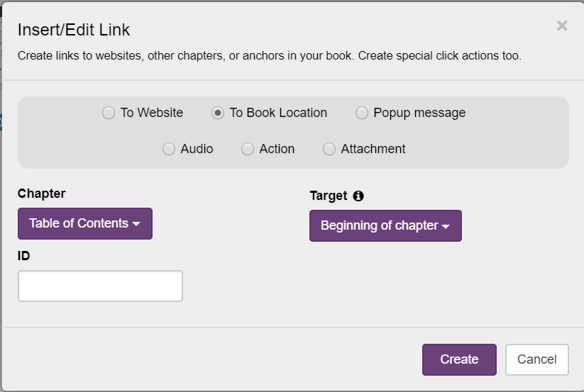584x392 pixels.
Task: Click the ID label above the input
Action: click(24, 256)
